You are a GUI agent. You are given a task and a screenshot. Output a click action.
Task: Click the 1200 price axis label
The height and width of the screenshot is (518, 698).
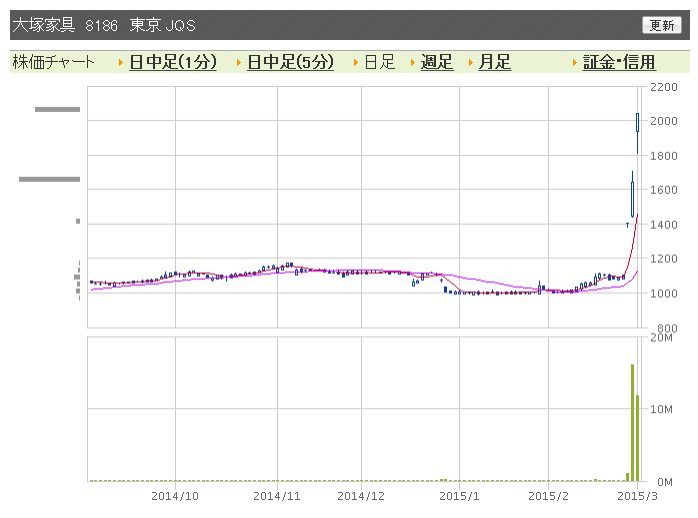click(664, 259)
